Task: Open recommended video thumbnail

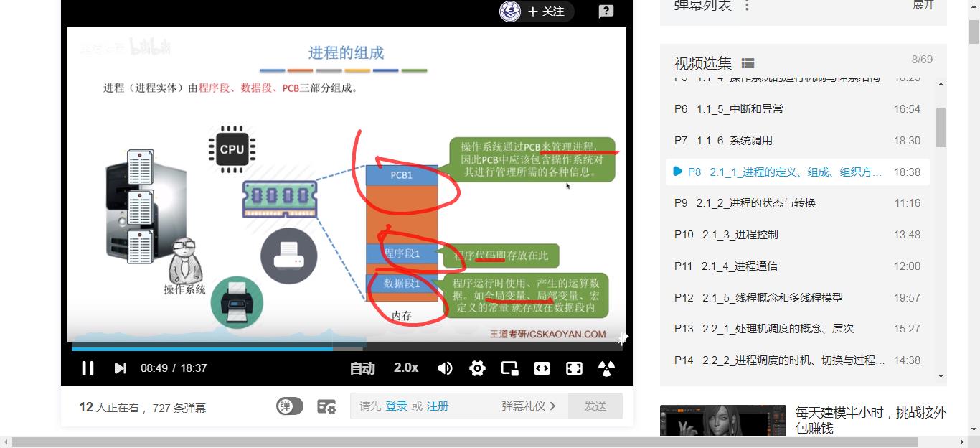Action: point(722,421)
